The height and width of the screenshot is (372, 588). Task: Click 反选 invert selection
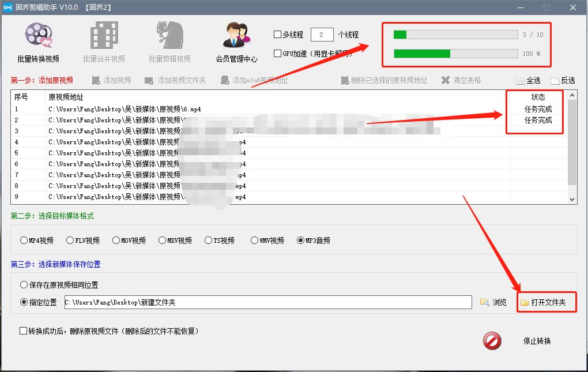click(x=563, y=81)
